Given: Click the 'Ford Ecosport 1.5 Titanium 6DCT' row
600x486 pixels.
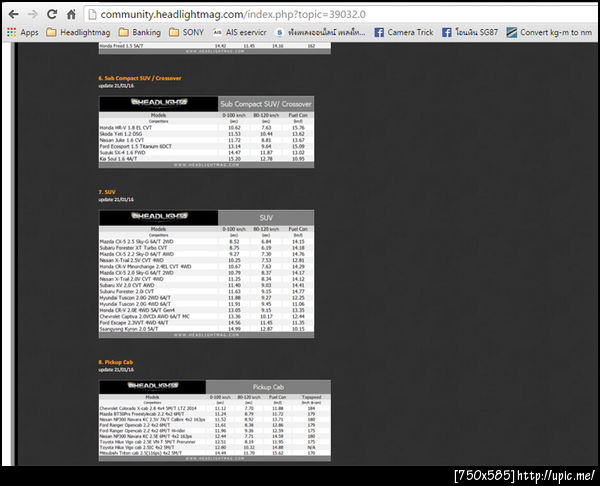Looking at the screenshot, I should tap(207, 146).
